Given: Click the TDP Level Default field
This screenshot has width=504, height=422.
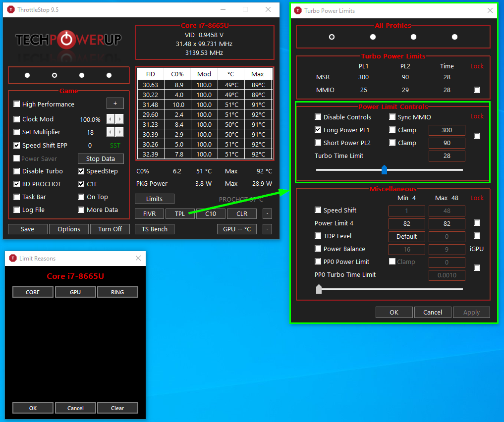Looking at the screenshot, I should (406, 236).
